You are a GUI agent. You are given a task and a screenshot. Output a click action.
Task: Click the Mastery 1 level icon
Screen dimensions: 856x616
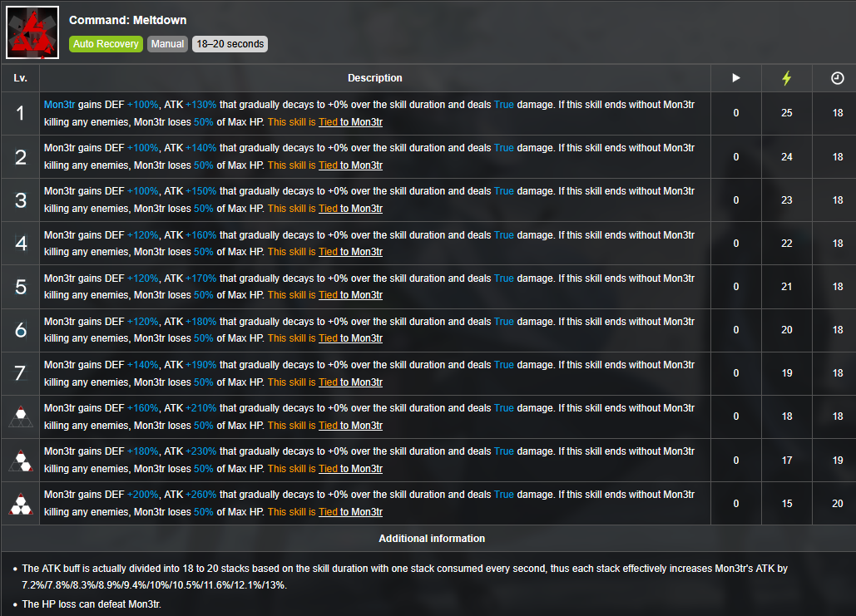[x=21, y=416]
